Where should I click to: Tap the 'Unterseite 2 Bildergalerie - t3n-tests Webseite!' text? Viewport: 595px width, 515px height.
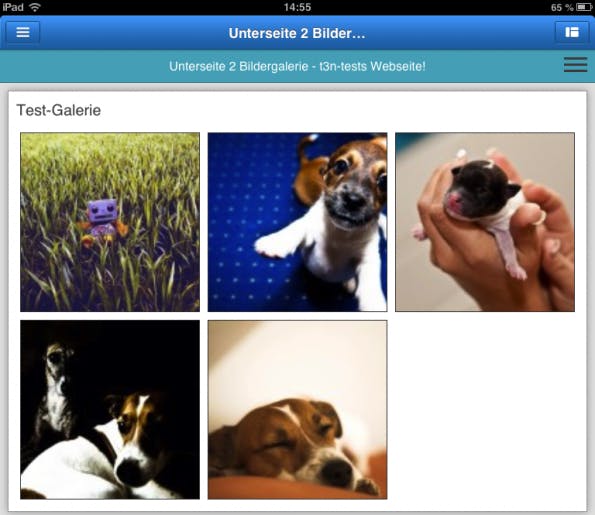coord(297,66)
